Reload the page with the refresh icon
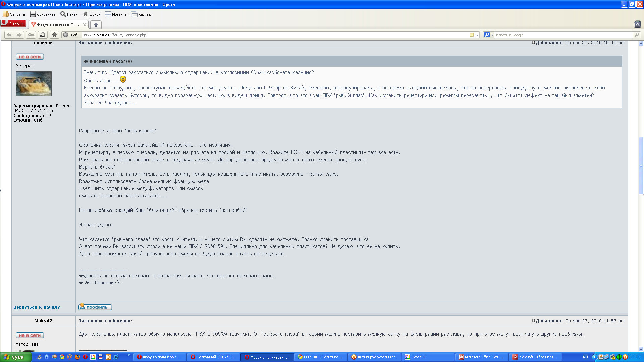 [x=43, y=35]
